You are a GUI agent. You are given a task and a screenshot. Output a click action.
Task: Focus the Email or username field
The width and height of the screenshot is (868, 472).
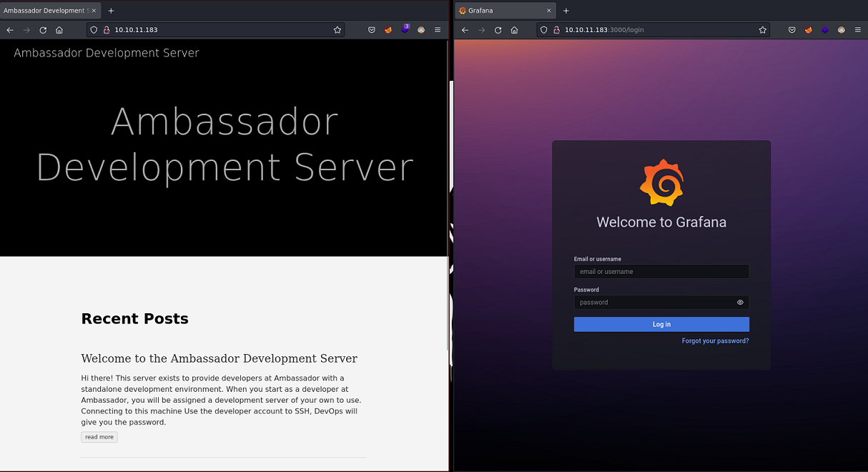click(x=661, y=272)
